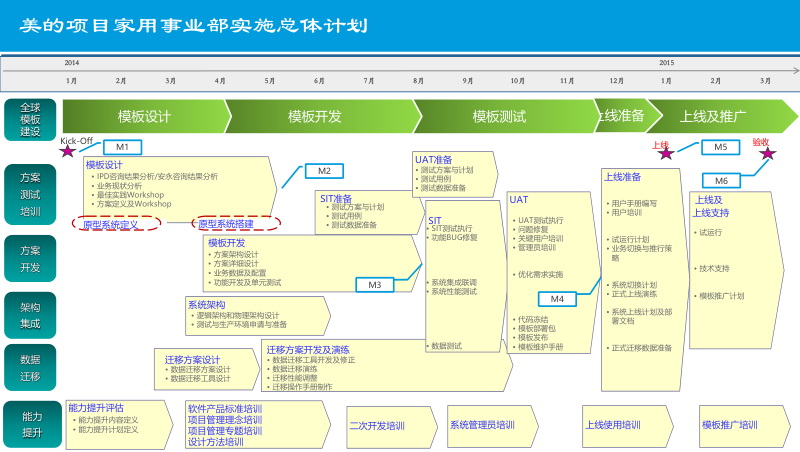Screen dimensions: 800x452
Task: Click the 能力提升评估 box heading
Action: (96, 408)
